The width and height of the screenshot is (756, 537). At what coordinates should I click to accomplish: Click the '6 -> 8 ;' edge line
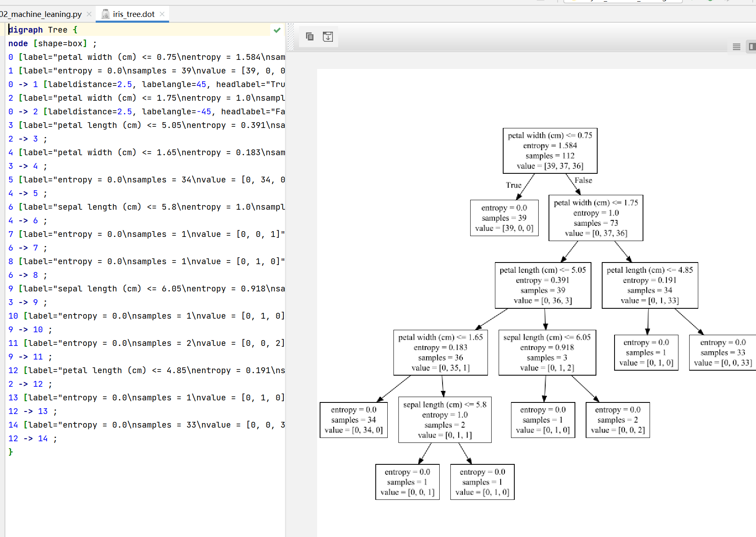28,275
